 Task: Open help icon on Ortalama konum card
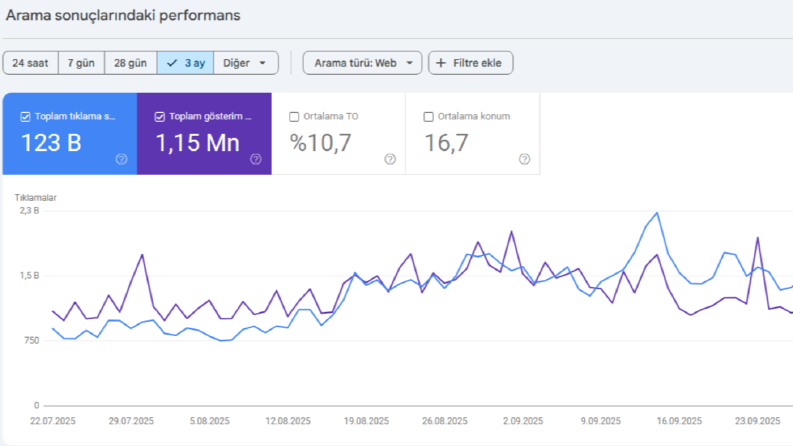524,159
